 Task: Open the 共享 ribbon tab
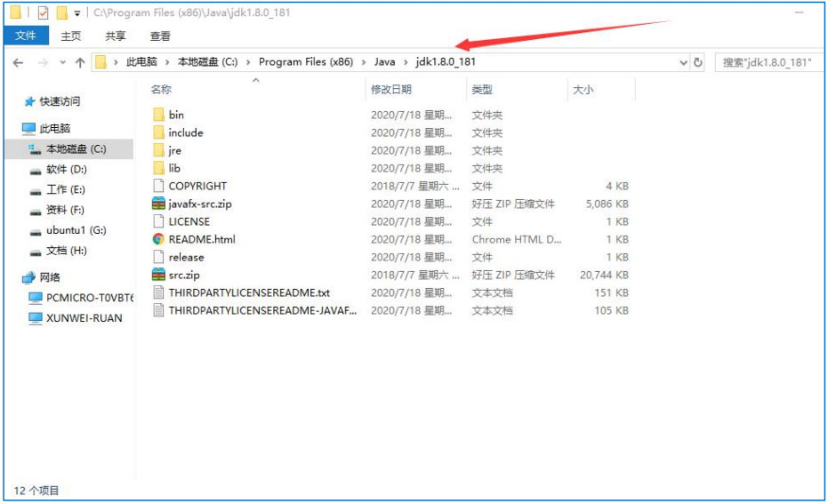coord(115,36)
